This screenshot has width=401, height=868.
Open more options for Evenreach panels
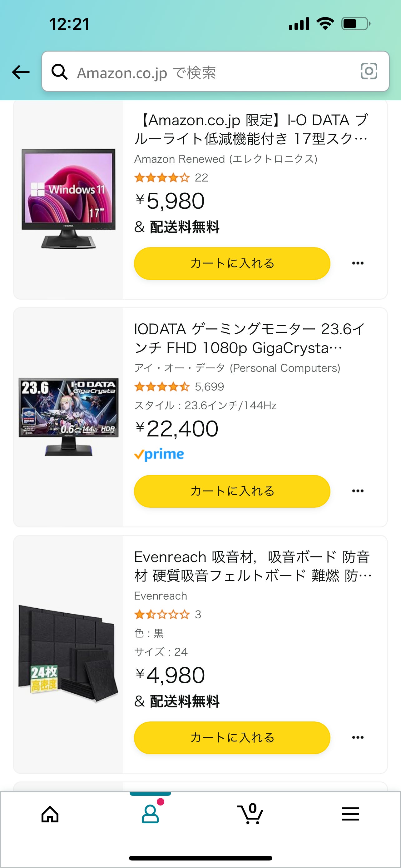point(358,738)
